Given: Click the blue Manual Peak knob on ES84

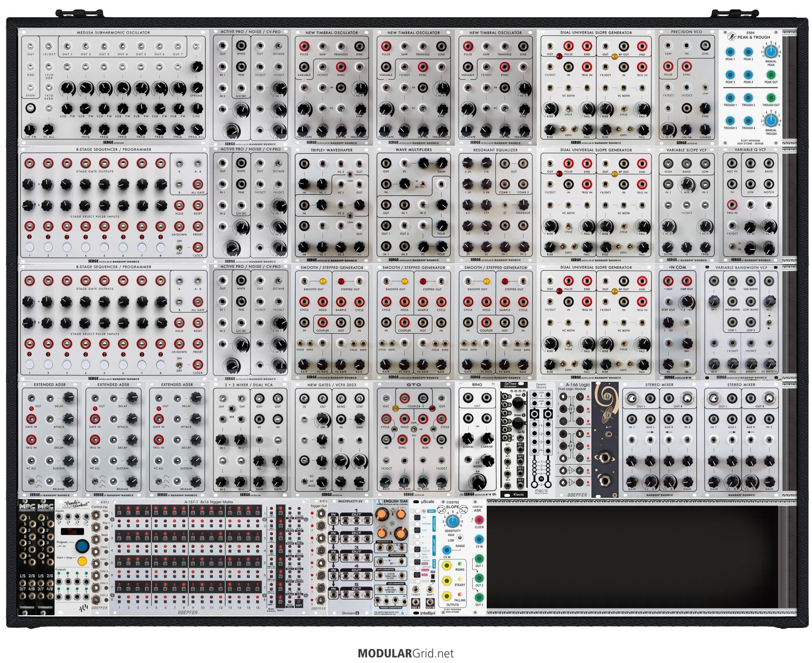Looking at the screenshot, I should (771, 52).
